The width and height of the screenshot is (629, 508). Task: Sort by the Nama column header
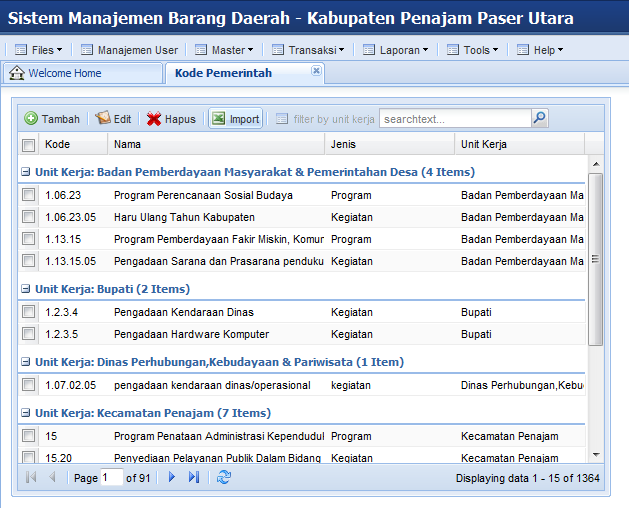(x=216, y=144)
